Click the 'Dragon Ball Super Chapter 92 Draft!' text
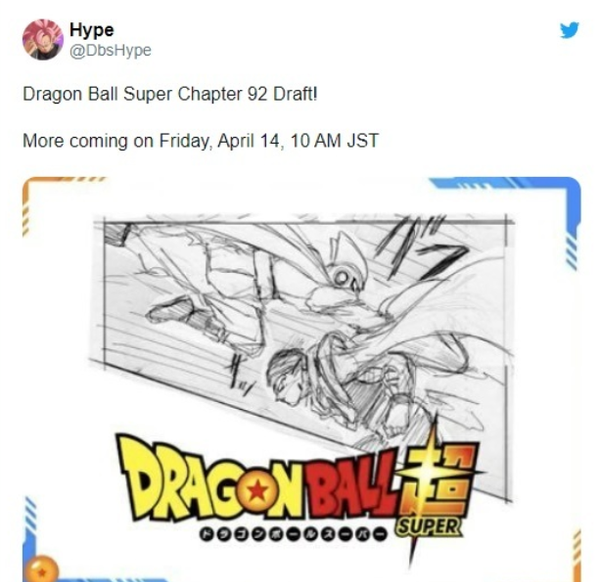600x582 pixels. click(x=170, y=94)
